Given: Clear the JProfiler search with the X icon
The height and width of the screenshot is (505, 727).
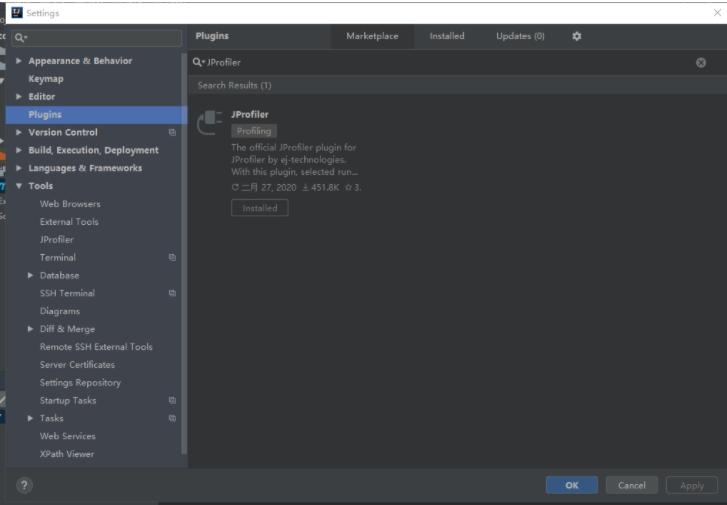Looking at the screenshot, I should click(701, 63).
